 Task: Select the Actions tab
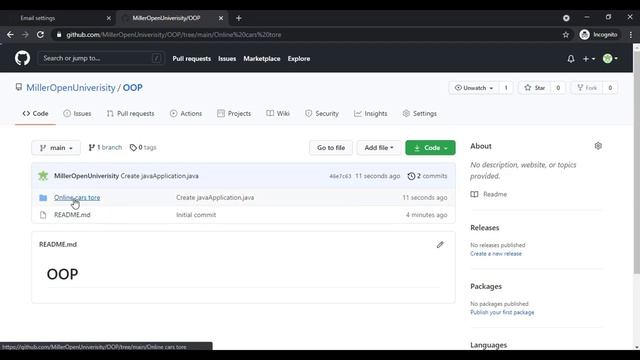click(186, 113)
